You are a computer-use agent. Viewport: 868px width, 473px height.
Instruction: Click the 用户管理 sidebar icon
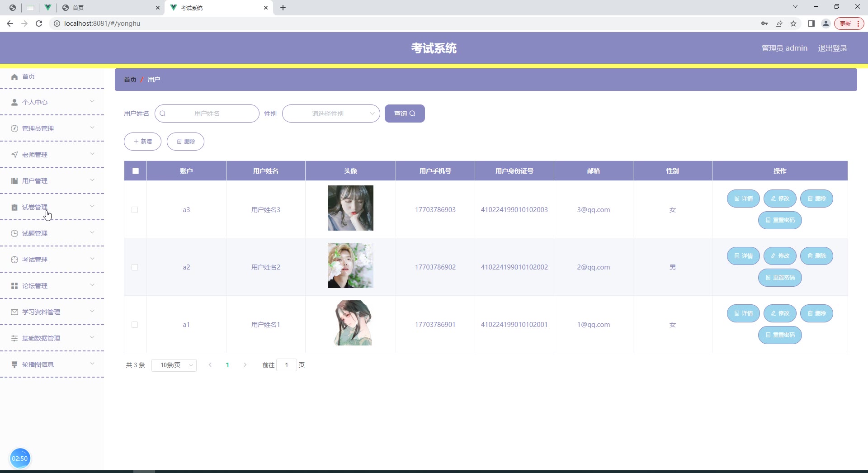pos(14,181)
